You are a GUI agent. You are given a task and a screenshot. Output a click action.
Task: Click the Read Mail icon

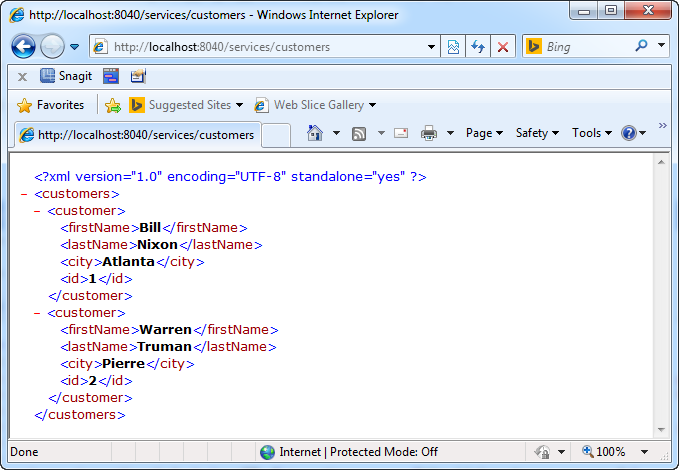tap(401, 133)
